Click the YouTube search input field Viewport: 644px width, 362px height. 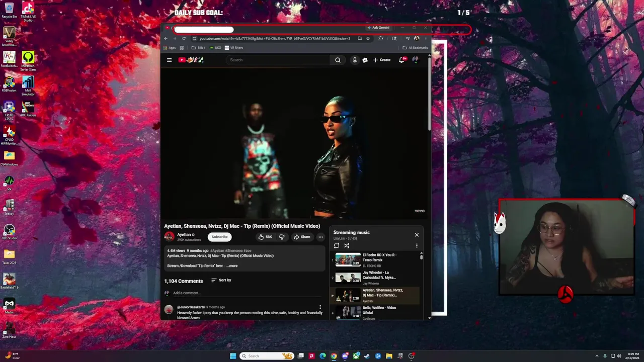pos(278,60)
